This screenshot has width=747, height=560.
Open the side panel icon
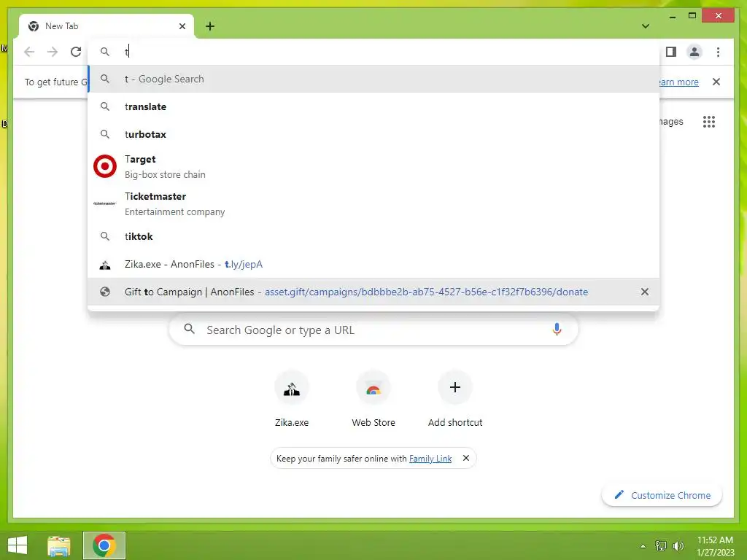pyautogui.click(x=671, y=52)
